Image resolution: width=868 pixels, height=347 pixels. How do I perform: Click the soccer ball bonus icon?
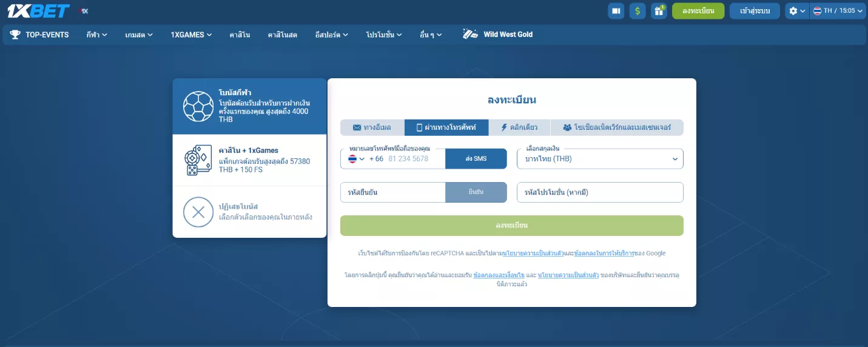[x=198, y=106]
